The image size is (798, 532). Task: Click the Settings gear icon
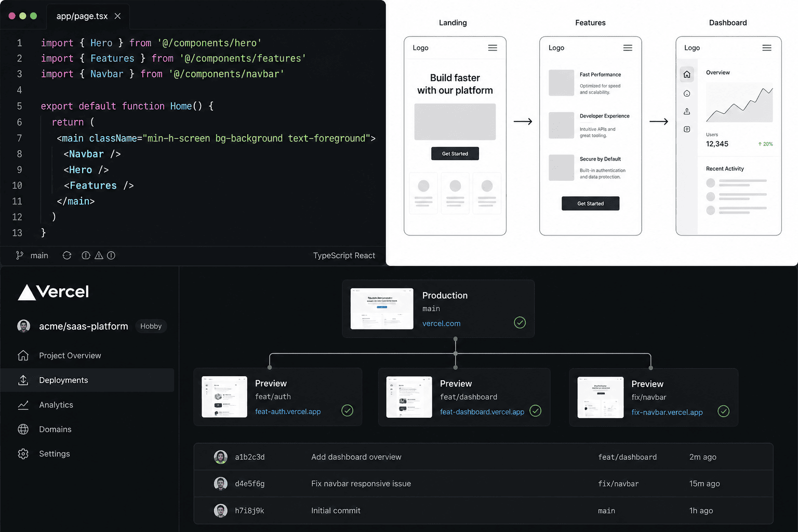tap(23, 454)
